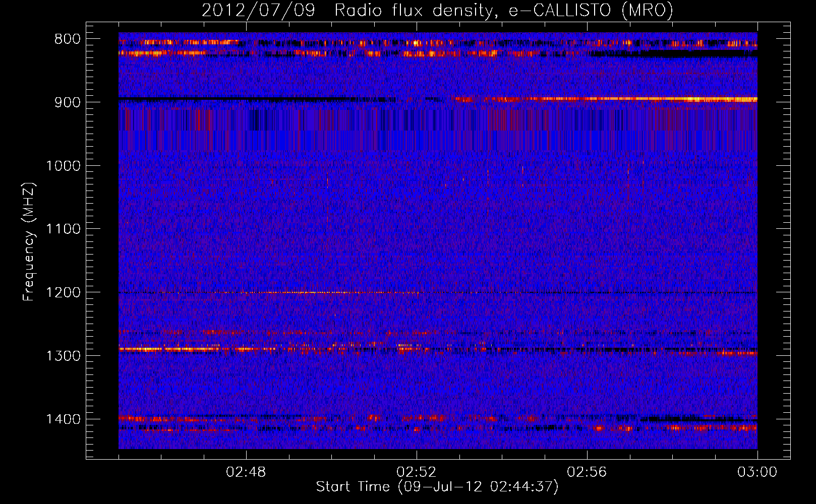Click the 1100 frequency tick label
Screen dimensions: 816x504
coord(64,229)
